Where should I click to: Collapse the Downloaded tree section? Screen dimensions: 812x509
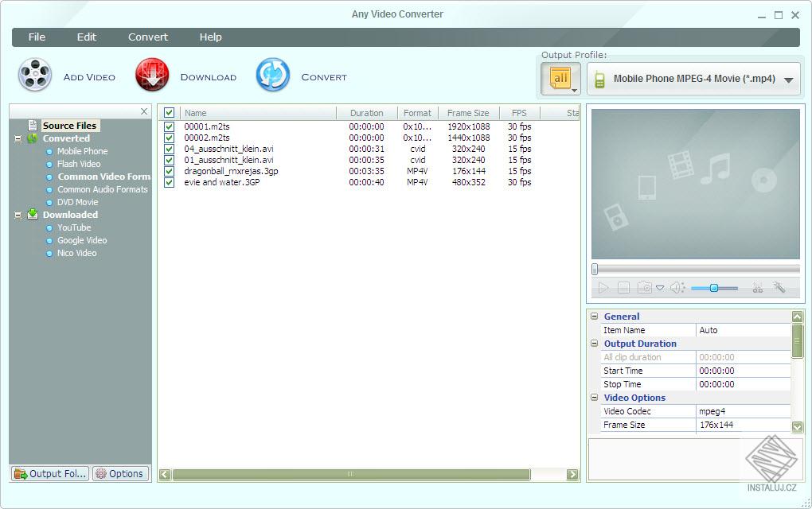pos(18,215)
